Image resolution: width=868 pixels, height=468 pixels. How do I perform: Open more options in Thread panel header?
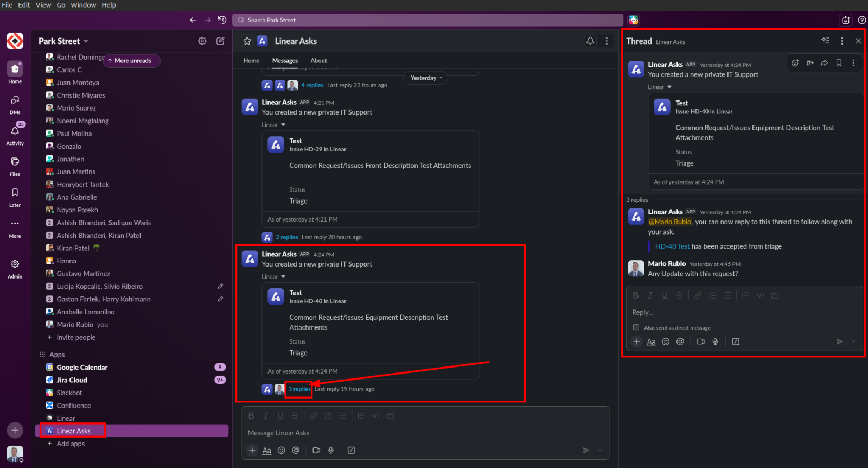pyautogui.click(x=842, y=41)
